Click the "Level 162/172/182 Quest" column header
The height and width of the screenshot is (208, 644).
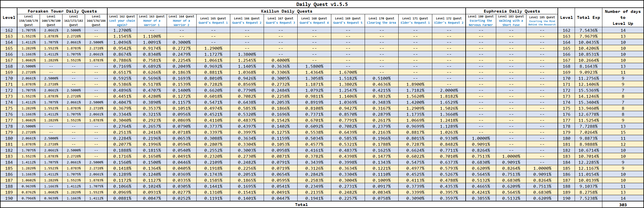(74, 21)
